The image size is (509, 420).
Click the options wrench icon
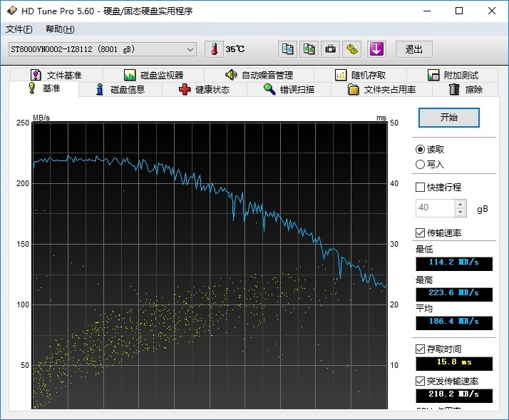pyautogui.click(x=352, y=49)
